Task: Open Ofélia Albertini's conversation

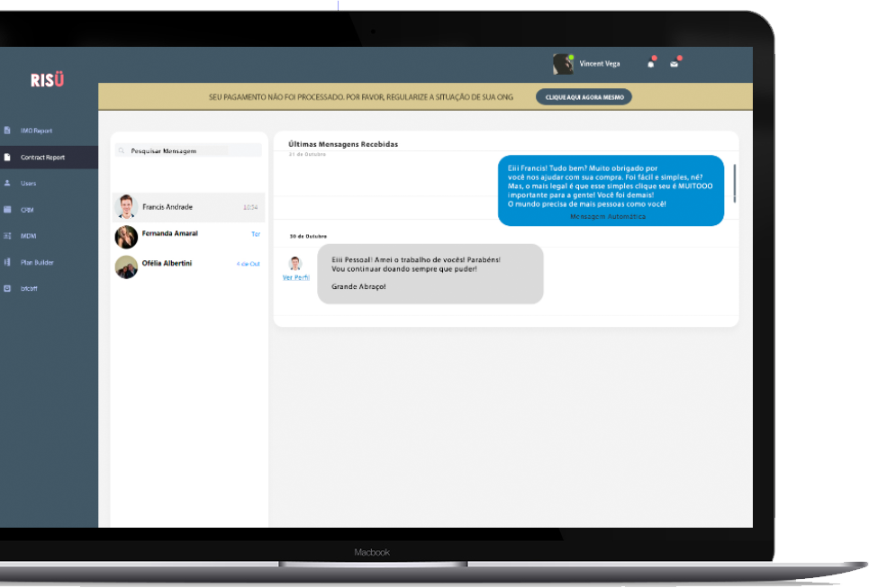Action: [189, 264]
